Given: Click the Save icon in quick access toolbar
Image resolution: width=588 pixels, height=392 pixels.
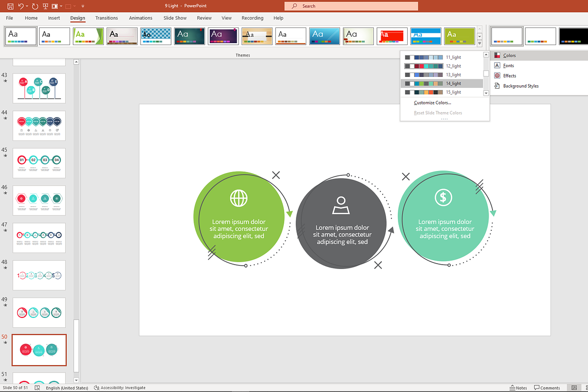Looking at the screenshot, I should tap(10, 6).
